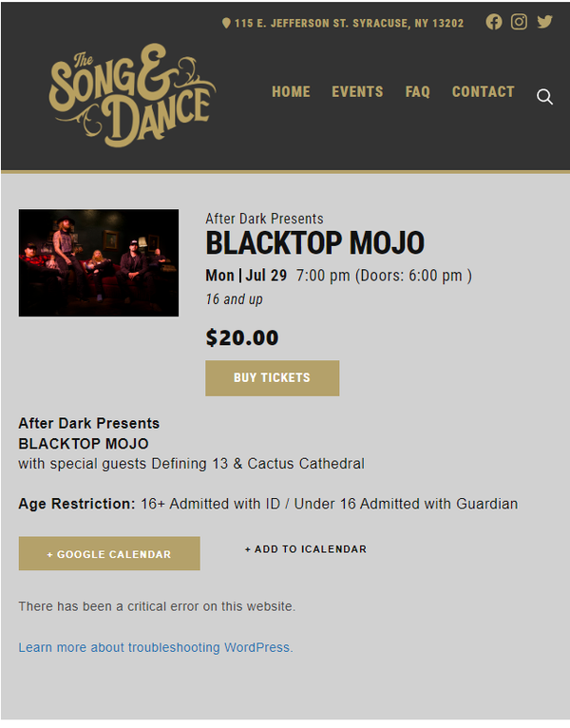Click The Song & Dance logo
The width and height of the screenshot is (570, 728).
pyautogui.click(x=132, y=94)
